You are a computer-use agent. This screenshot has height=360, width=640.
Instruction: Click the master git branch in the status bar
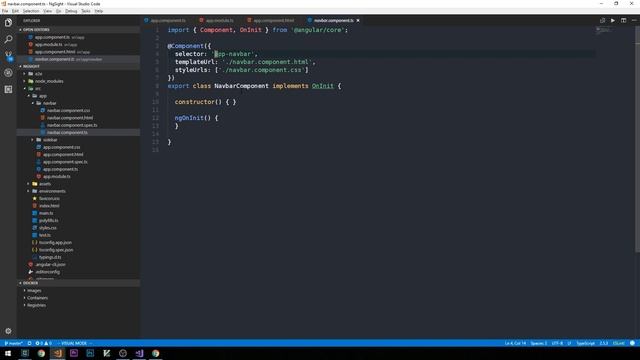(x=13, y=343)
